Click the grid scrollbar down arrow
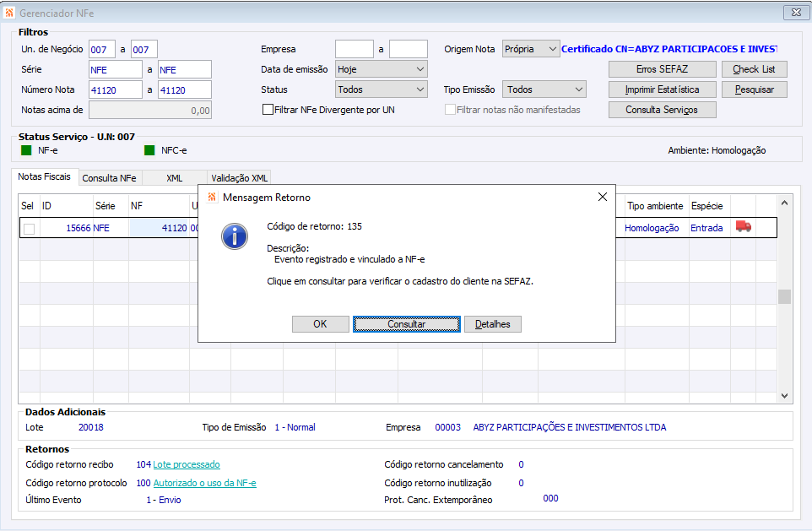The width and height of the screenshot is (812, 531). point(784,396)
